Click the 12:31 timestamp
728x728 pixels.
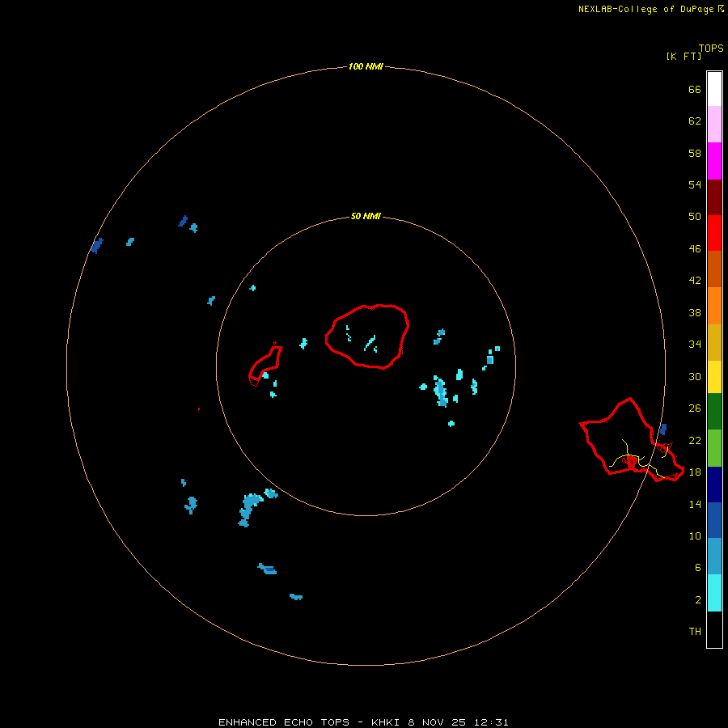pyautogui.click(x=491, y=722)
